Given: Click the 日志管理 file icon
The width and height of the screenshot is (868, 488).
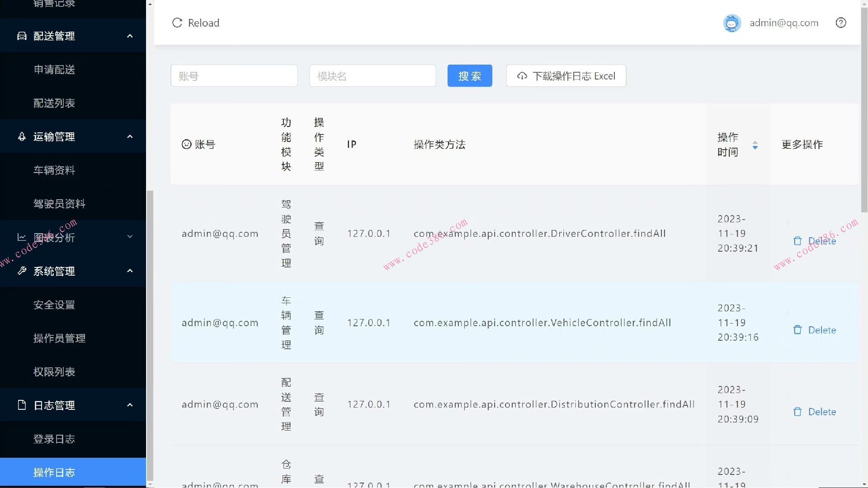Looking at the screenshot, I should tap(22, 405).
